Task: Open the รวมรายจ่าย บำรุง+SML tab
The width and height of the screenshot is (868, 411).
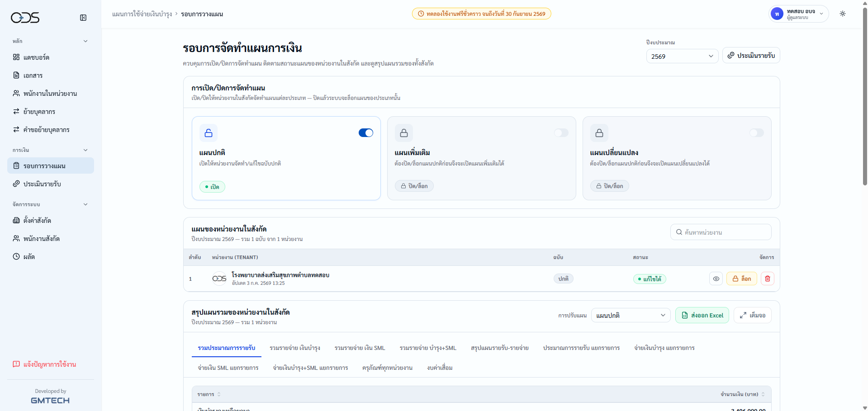Action: coord(428,348)
